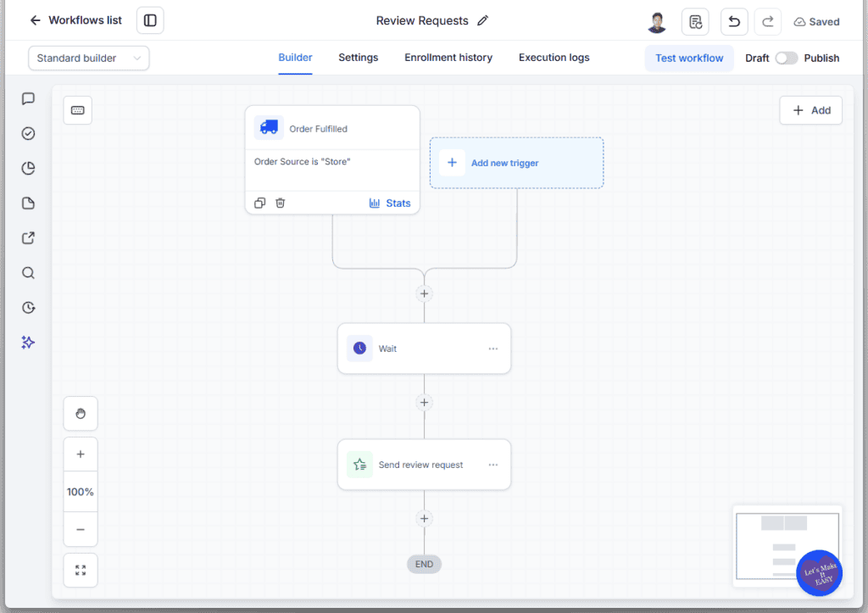Select the Send review request node
Image resolution: width=868 pixels, height=613 pixels.
click(424, 465)
